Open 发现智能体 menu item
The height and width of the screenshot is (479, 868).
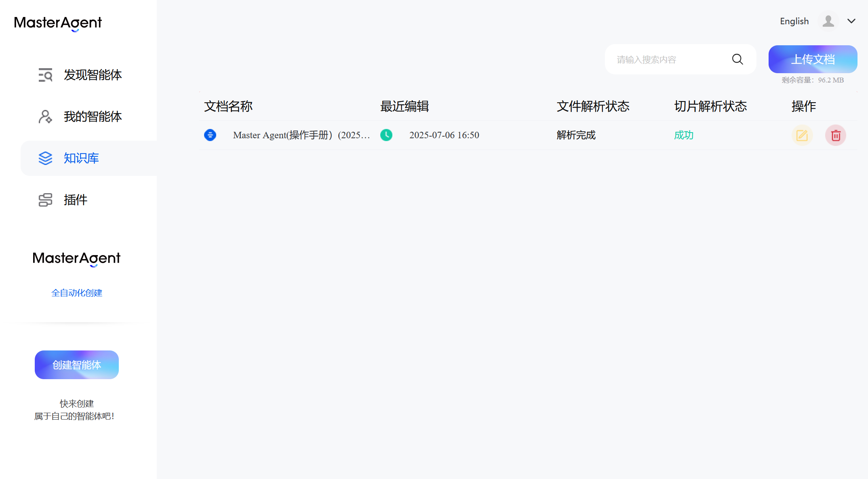[x=89, y=75]
